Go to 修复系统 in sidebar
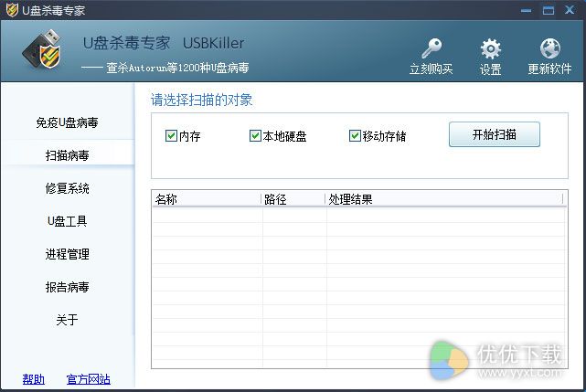Viewport: 586px width, 392px height. click(x=68, y=188)
